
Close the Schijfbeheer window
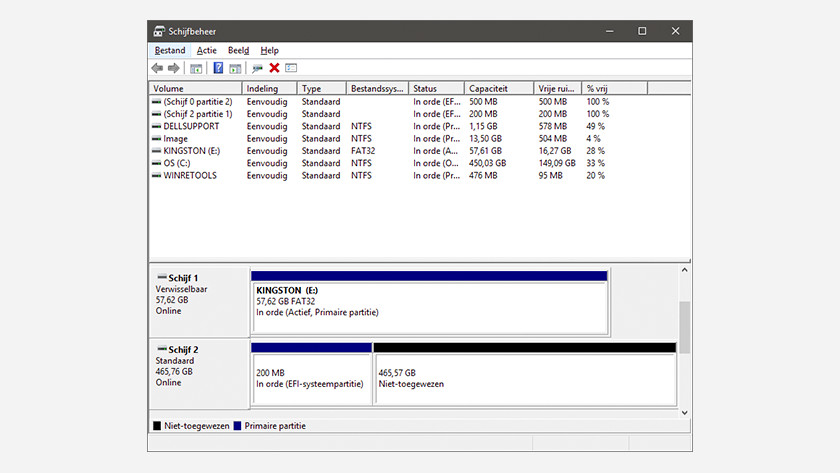coord(676,31)
